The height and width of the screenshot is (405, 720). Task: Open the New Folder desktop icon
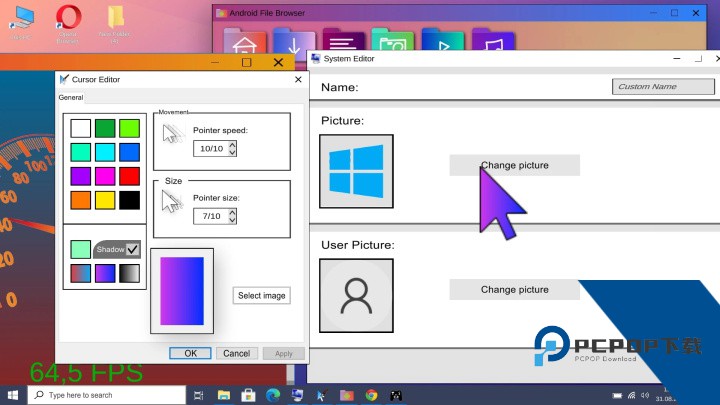(114, 24)
